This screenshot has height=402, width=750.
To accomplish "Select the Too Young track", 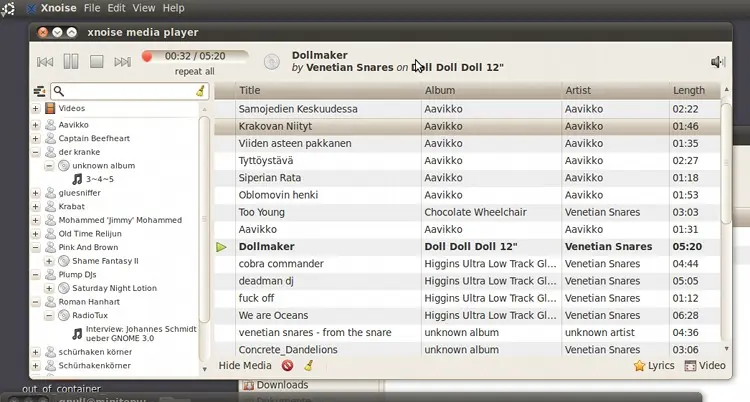I will (x=467, y=212).
